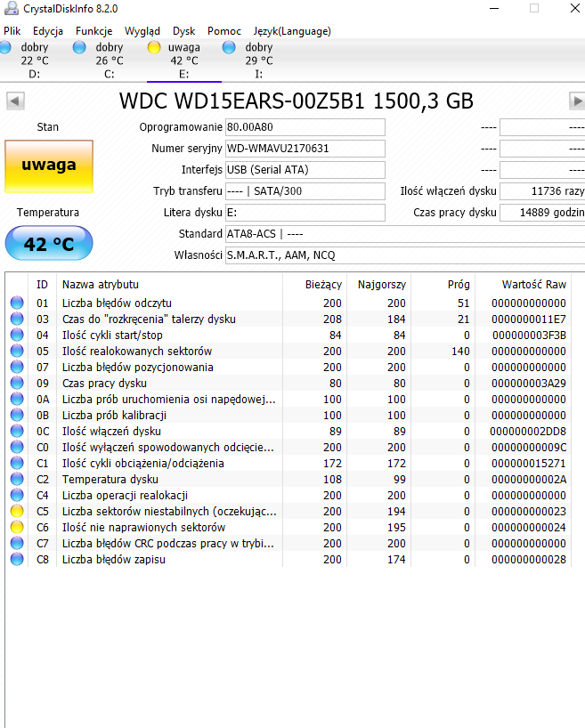585x728 pixels.
Task: Click status orb for 0C Ilość włączeń dysku
Action: pos(17,431)
